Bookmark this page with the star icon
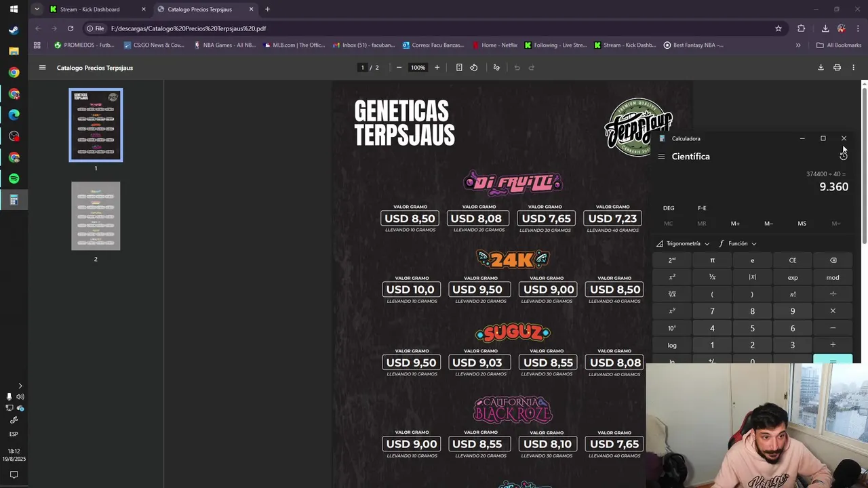This screenshot has height=488, width=868. tap(778, 28)
